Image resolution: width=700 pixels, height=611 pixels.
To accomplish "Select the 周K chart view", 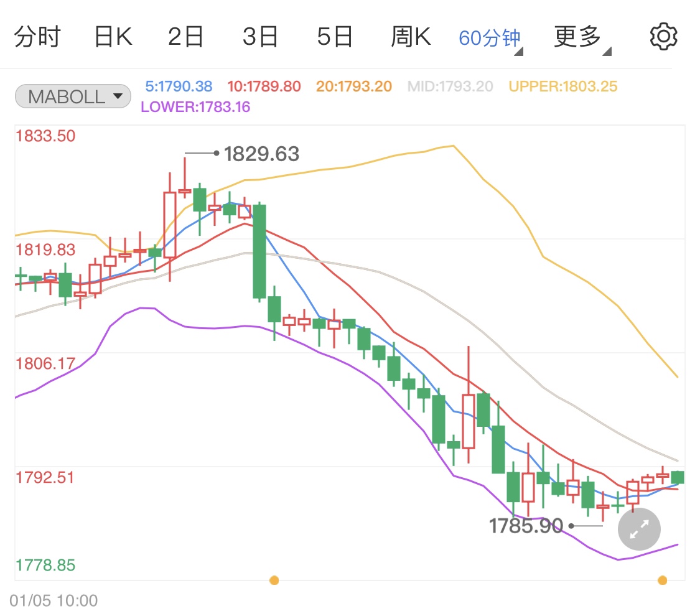I will (411, 35).
